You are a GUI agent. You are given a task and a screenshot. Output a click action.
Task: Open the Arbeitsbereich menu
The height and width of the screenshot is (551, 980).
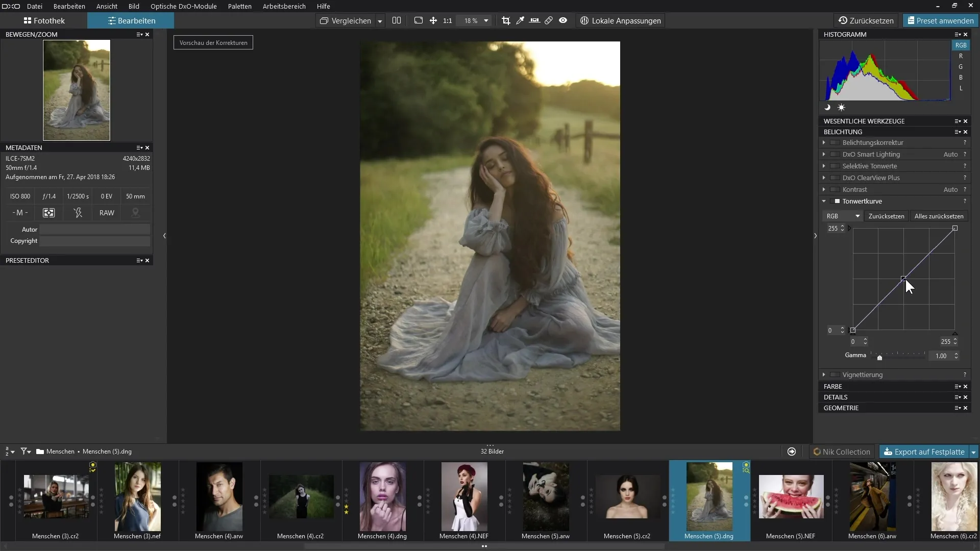(284, 6)
